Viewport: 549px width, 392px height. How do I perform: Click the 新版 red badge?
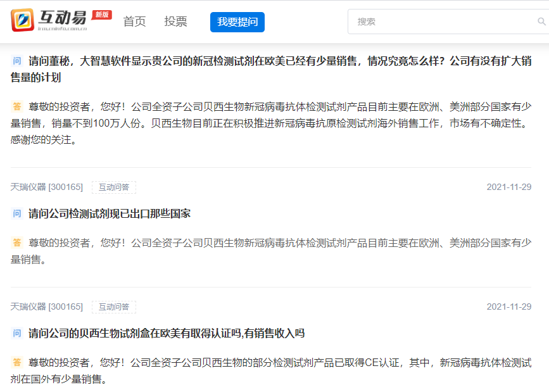click(101, 15)
